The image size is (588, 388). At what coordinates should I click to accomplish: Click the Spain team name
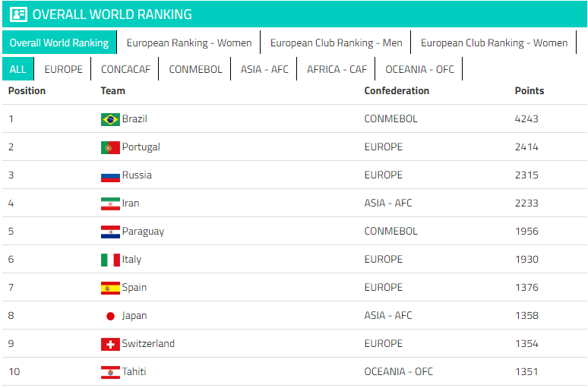(134, 288)
